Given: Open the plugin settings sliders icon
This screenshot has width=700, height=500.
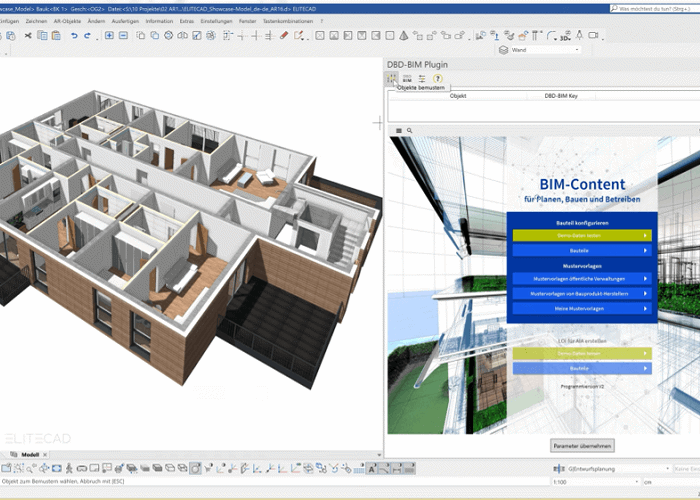Looking at the screenshot, I should [422, 79].
